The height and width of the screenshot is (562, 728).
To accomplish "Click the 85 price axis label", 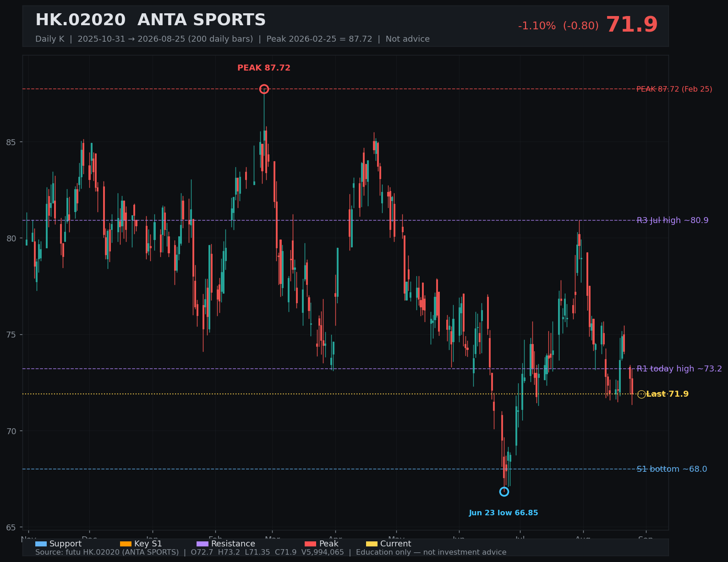I will click(11, 142).
